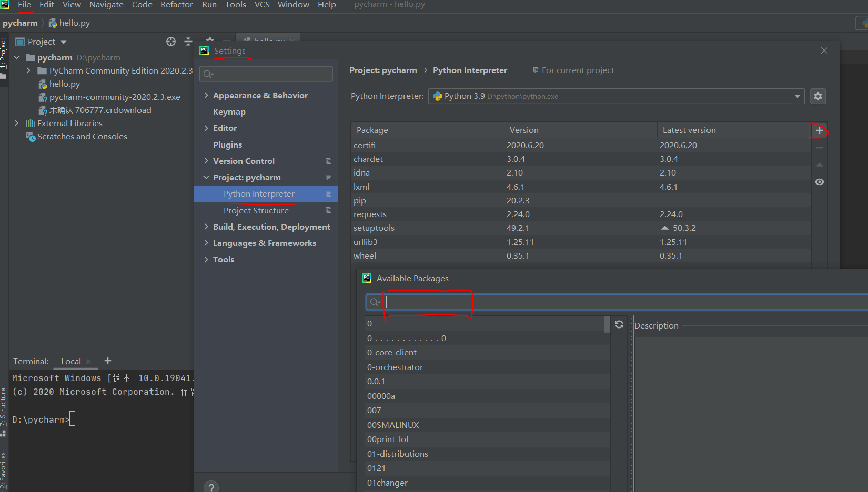Select the lxml package row
The width and height of the screenshot is (868, 492).
pos(581,187)
